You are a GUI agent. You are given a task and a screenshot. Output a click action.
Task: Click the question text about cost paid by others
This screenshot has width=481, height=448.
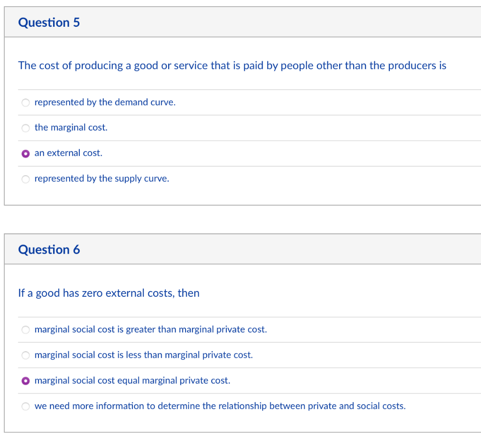(232, 66)
